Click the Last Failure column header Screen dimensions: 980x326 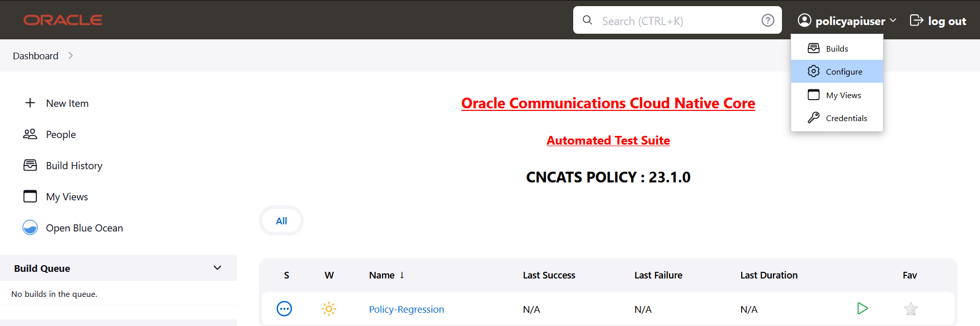pos(658,275)
